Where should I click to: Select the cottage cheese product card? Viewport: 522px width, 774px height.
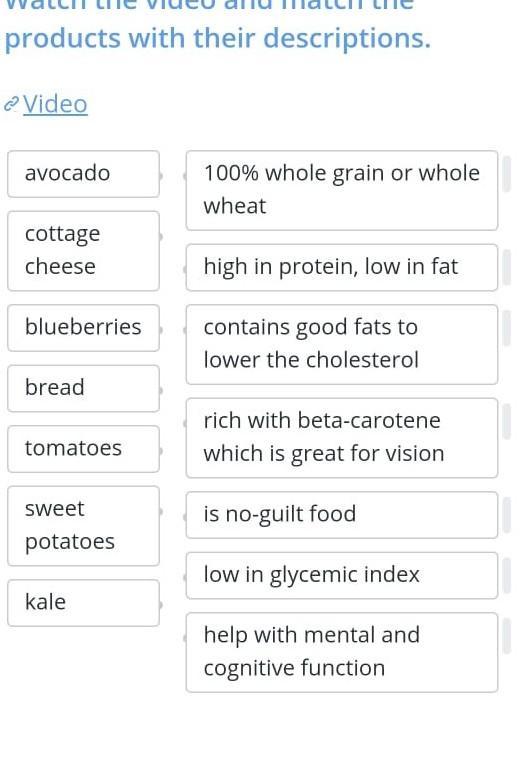point(83,251)
